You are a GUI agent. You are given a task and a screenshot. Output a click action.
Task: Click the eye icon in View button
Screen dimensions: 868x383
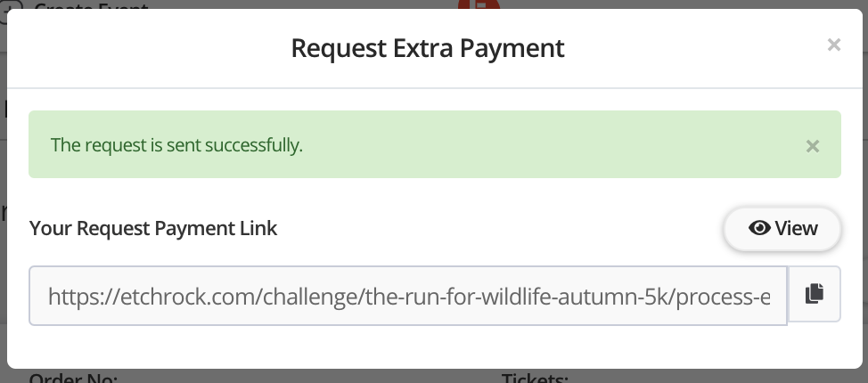[759, 228]
